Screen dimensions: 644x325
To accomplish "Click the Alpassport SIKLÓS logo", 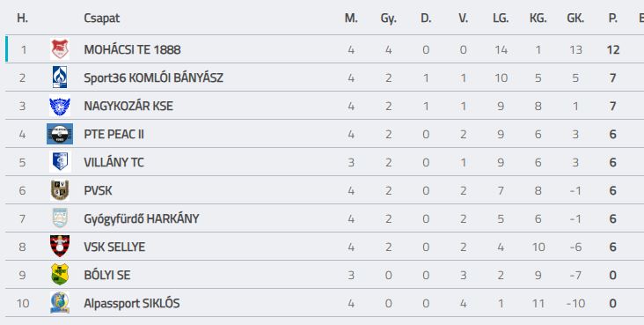I will click(60, 303).
